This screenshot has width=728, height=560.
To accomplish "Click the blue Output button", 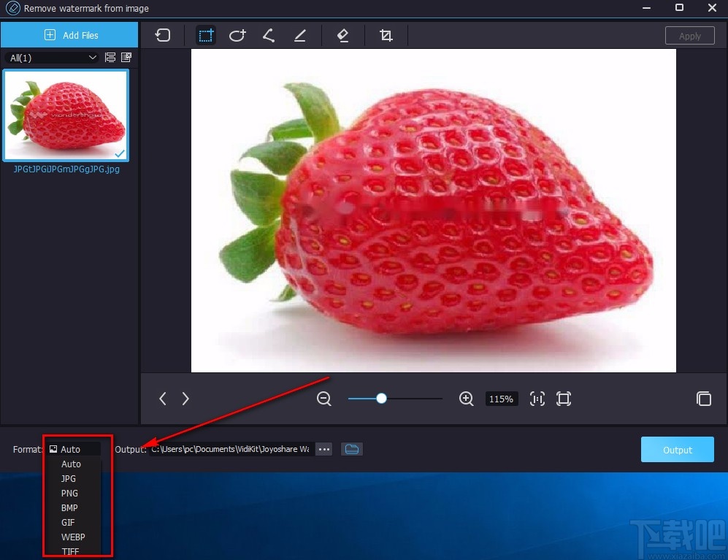I will [x=677, y=450].
